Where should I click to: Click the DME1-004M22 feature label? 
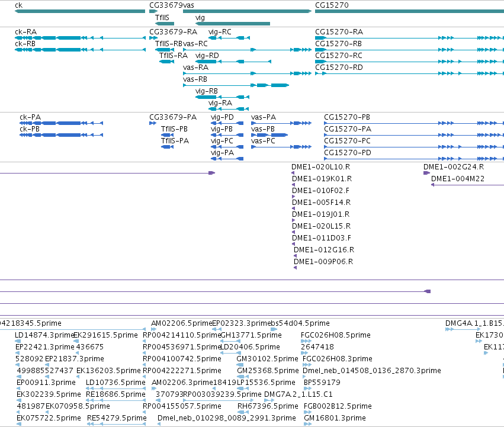coord(458,179)
